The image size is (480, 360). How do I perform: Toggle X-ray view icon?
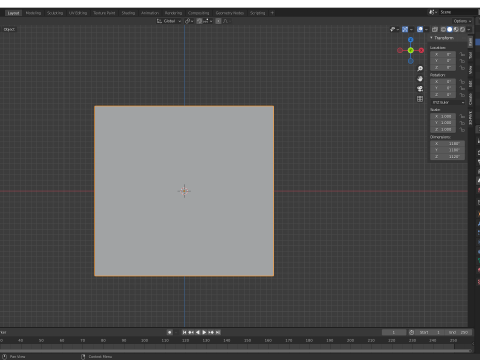click(x=435, y=29)
